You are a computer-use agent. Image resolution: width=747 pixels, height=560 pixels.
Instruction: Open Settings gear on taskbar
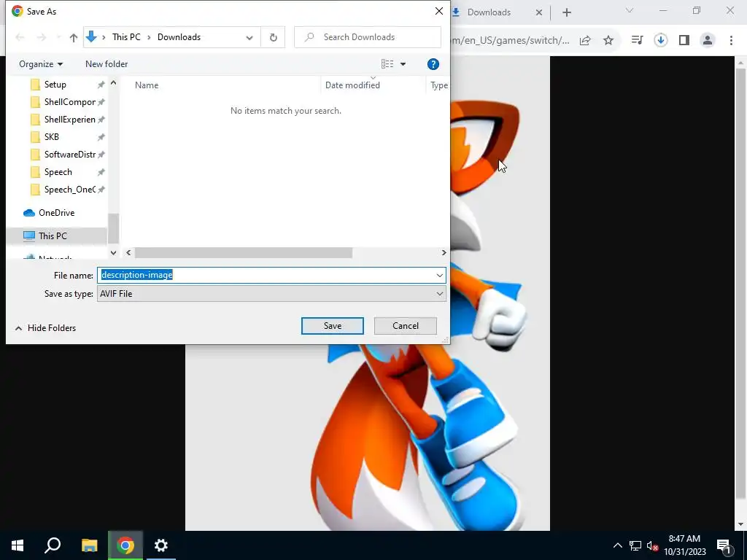[161, 545]
